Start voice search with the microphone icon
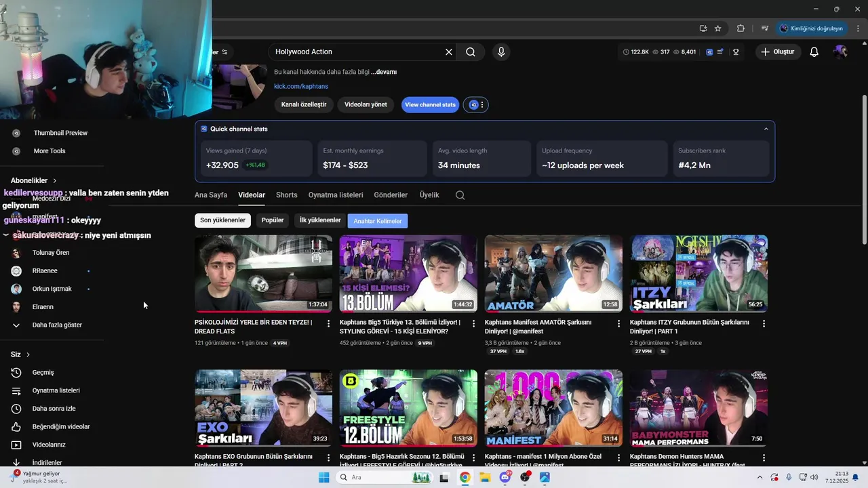The width and height of the screenshot is (868, 488). (501, 52)
